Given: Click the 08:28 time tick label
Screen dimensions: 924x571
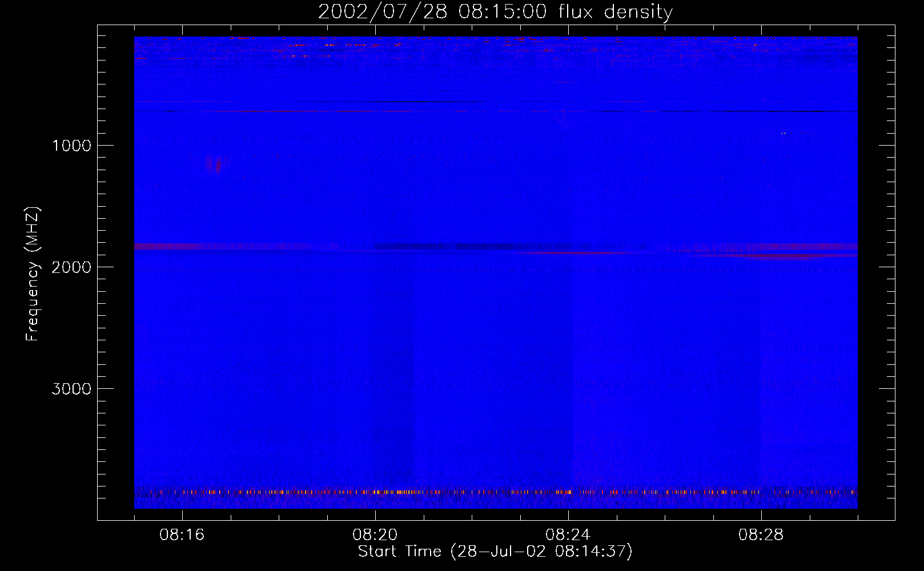Looking at the screenshot, I should tap(761, 535).
